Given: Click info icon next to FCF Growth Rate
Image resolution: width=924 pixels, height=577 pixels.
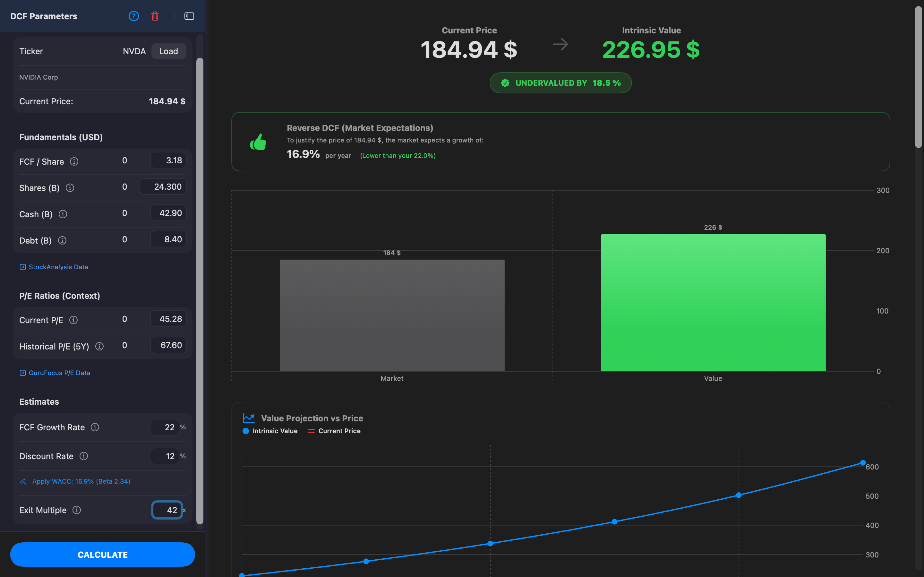Looking at the screenshot, I should tap(95, 427).
